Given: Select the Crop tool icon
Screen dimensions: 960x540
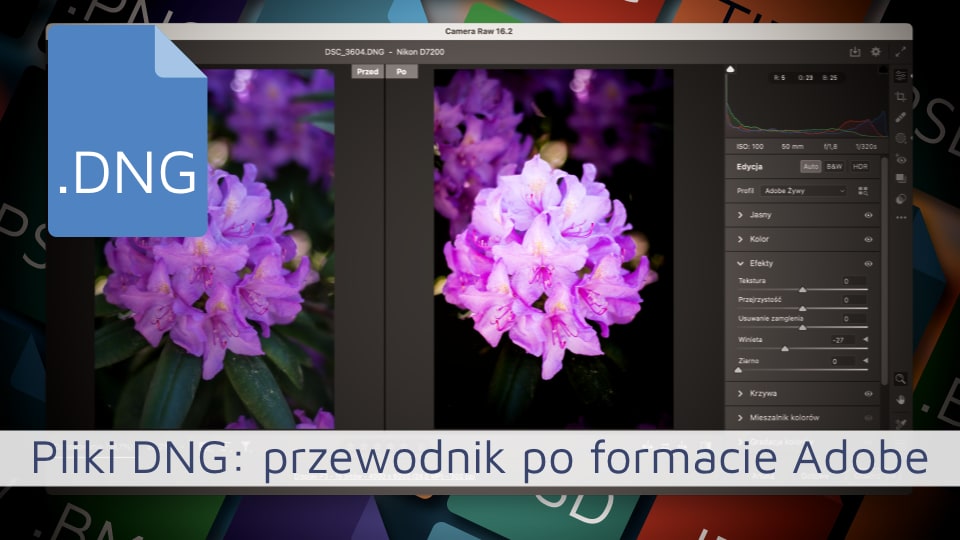Looking at the screenshot, I should [x=901, y=97].
